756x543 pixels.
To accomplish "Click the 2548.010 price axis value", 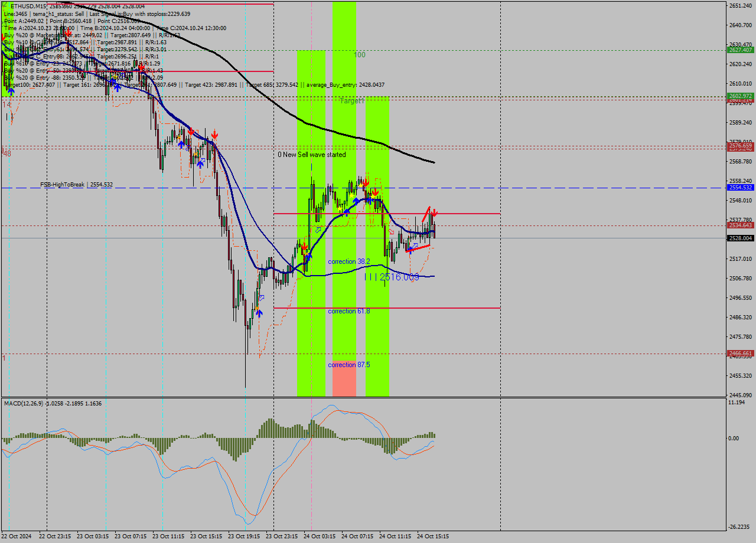I will 740,200.
